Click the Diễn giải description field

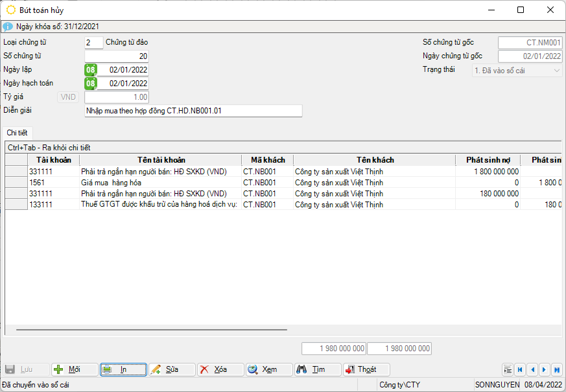(193, 111)
